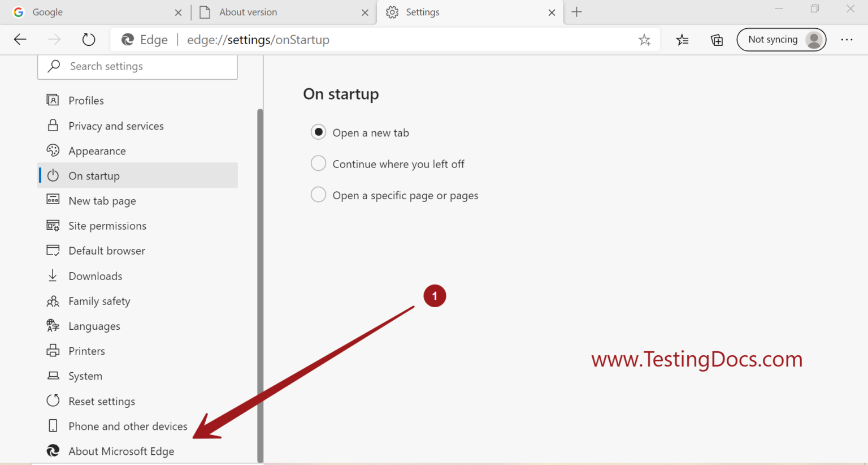Image resolution: width=868 pixels, height=465 pixels.
Task: Open the Settings and more menu
Action: coord(847,40)
